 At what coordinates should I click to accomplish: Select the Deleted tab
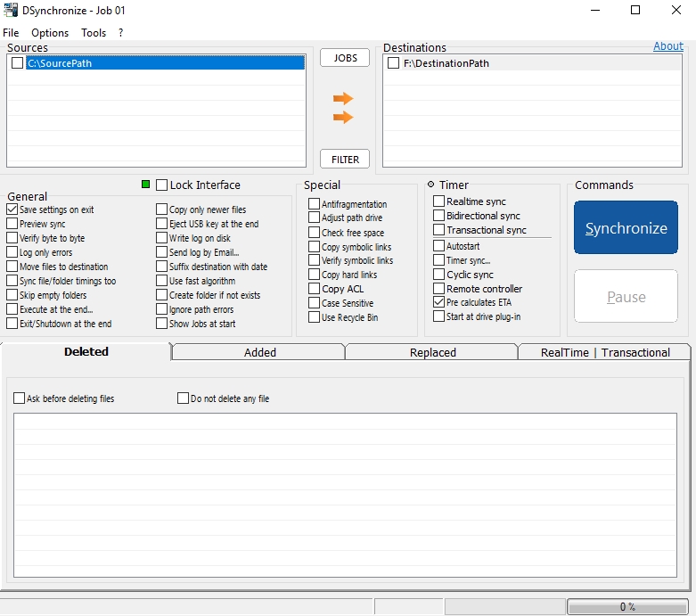point(86,352)
